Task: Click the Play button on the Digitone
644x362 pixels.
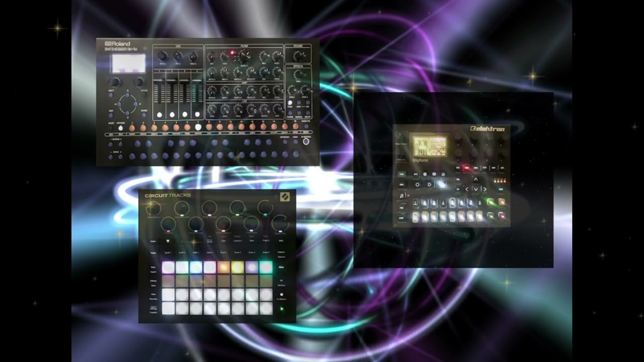Action: click(429, 185)
